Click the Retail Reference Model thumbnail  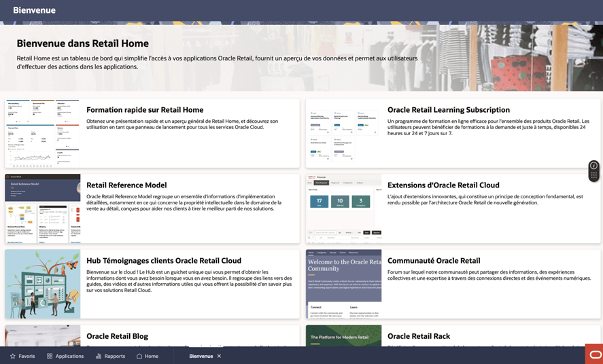(43, 209)
